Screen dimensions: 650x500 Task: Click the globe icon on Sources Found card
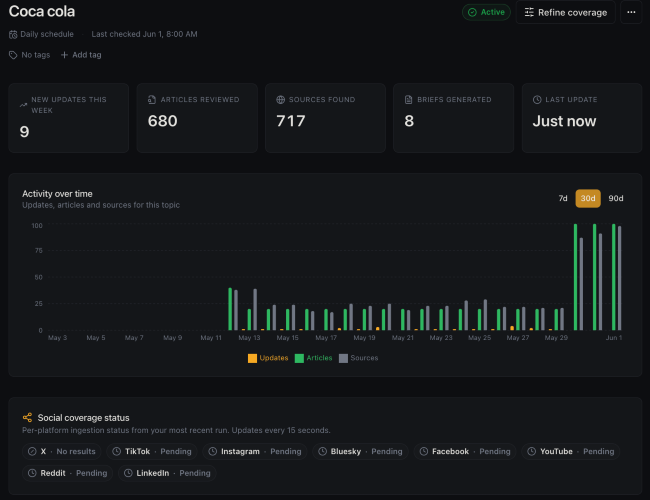281,100
